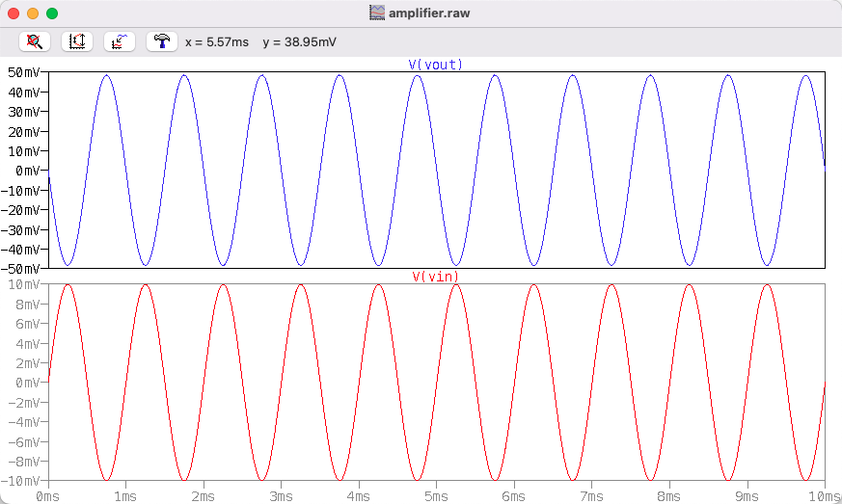This screenshot has height=504, width=842.
Task: Click the y = 38.95mV cursor readout
Action: coord(300,41)
